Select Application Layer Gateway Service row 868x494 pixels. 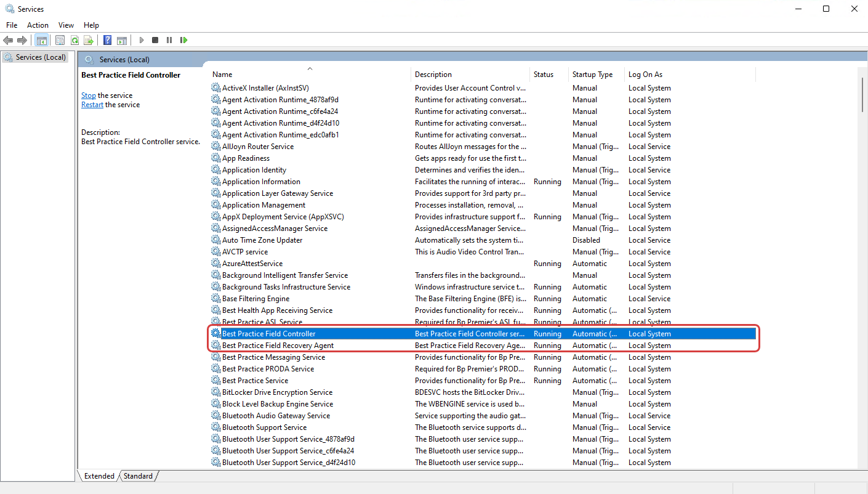click(483, 193)
